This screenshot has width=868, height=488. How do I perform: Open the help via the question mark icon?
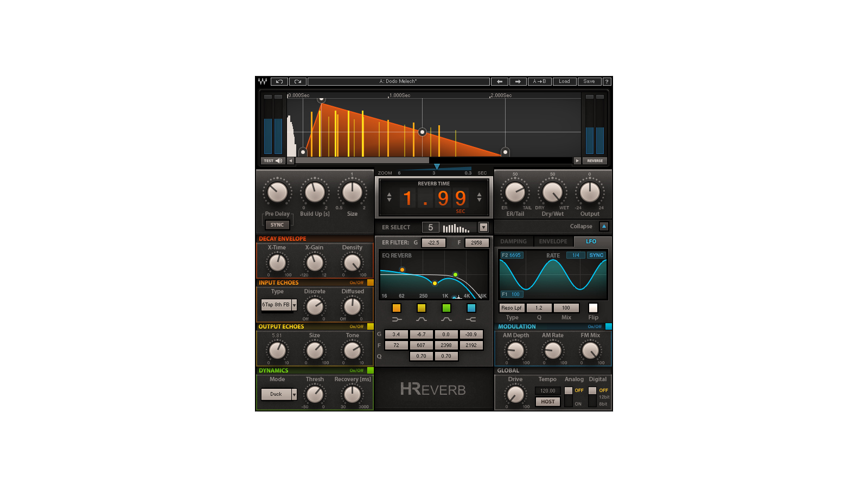click(x=607, y=81)
